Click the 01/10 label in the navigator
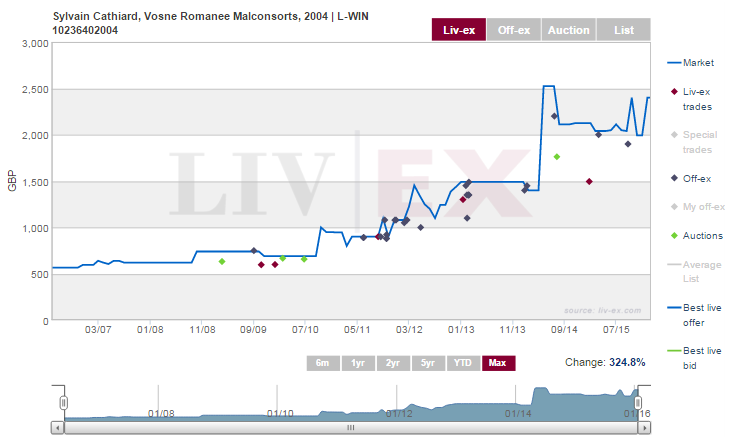This screenshot has width=731, height=437. (x=280, y=413)
